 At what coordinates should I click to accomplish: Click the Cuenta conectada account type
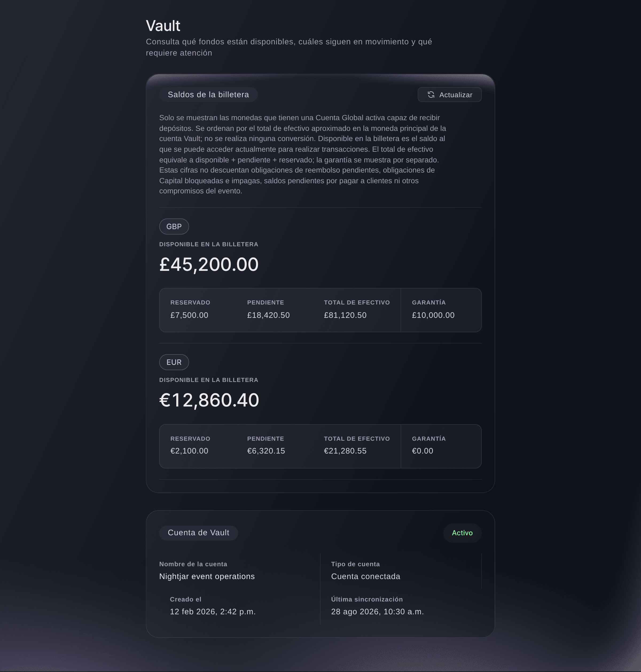coord(365,576)
